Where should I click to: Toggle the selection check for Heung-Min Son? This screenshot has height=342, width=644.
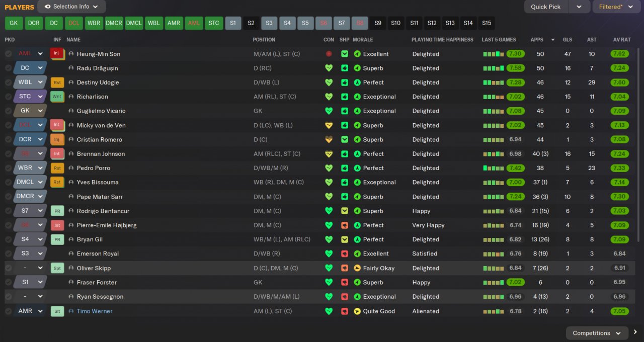(x=9, y=54)
